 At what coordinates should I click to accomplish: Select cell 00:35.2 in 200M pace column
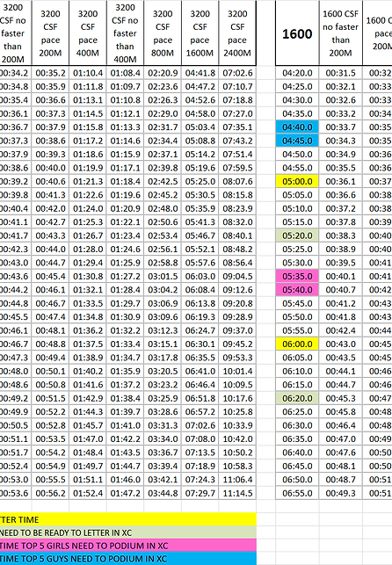click(x=50, y=73)
